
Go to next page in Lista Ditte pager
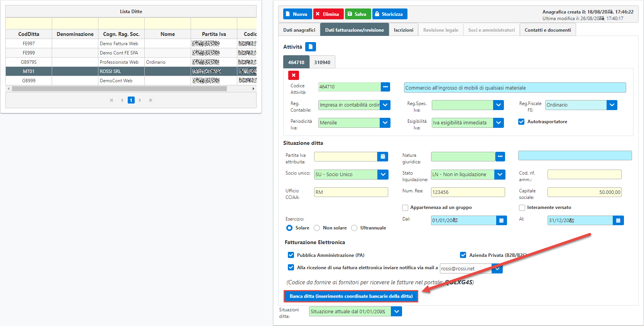(140, 100)
